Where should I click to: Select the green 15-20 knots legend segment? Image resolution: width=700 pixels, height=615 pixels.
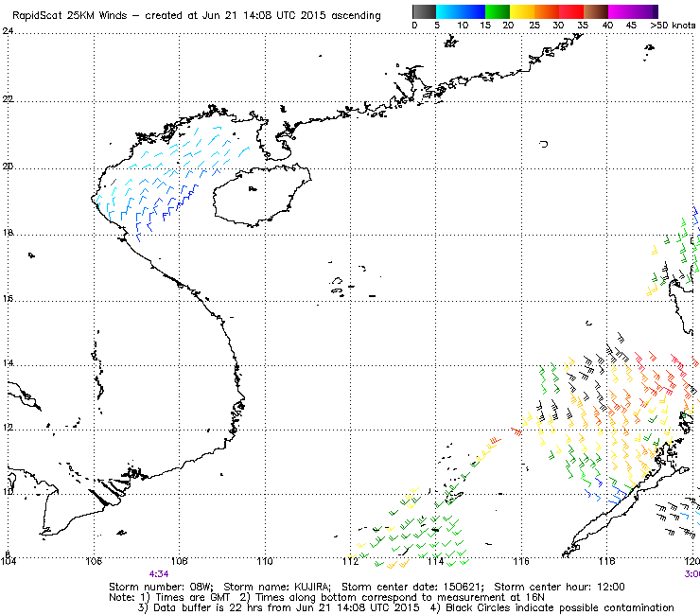point(498,11)
